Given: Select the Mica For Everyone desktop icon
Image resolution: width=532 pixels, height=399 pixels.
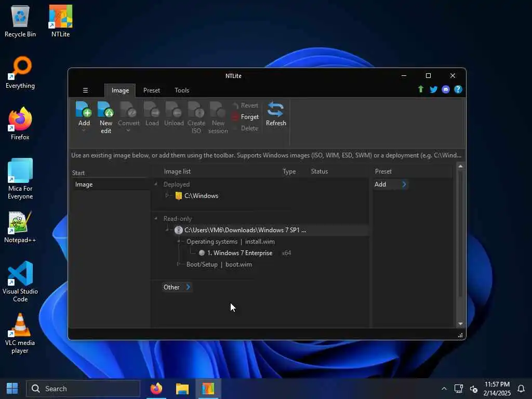Looking at the screenshot, I should coord(20,179).
